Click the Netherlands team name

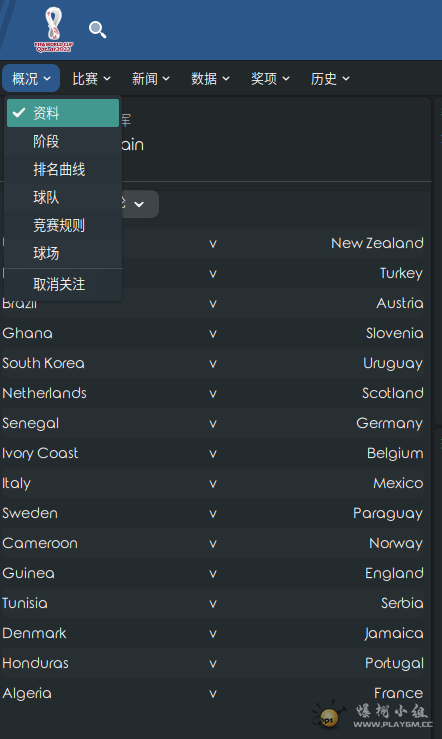(x=44, y=393)
